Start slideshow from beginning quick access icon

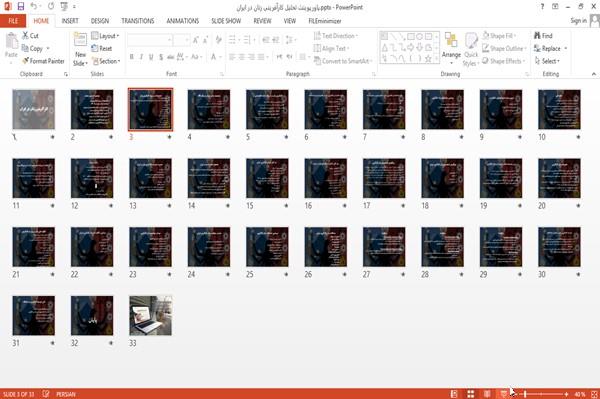tap(64, 7)
